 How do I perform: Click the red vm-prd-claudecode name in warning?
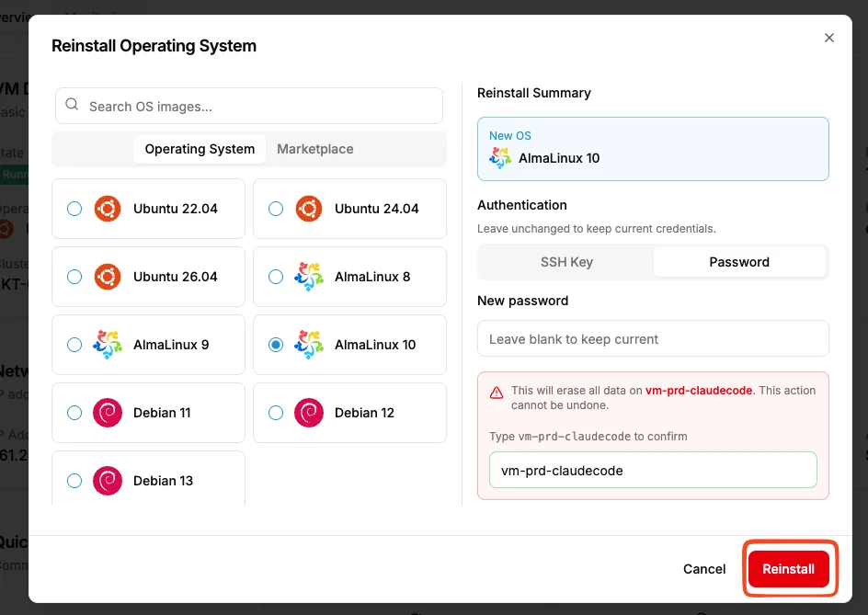tap(699, 391)
